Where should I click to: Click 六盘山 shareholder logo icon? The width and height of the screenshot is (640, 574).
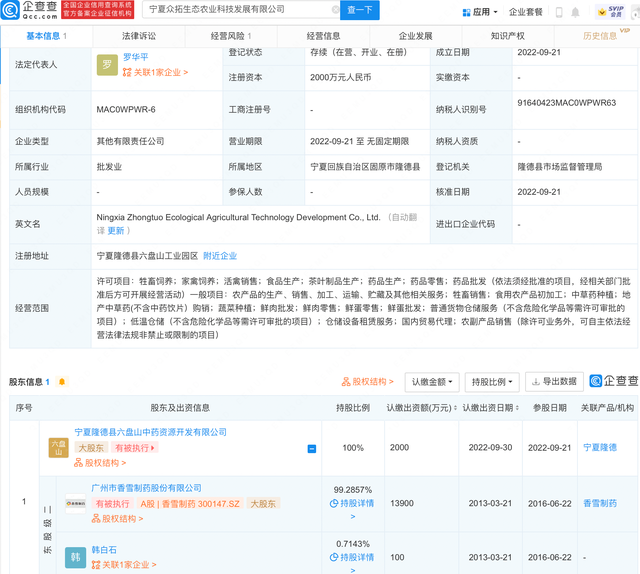[x=59, y=447]
